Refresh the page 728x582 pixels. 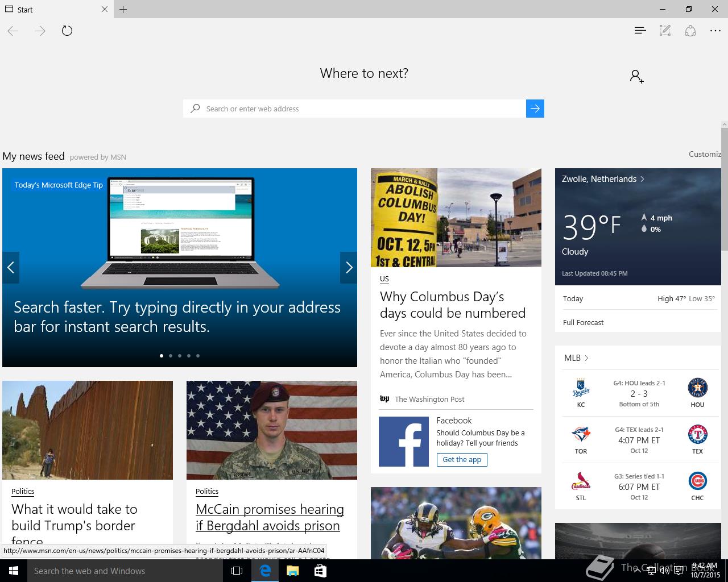[67, 31]
